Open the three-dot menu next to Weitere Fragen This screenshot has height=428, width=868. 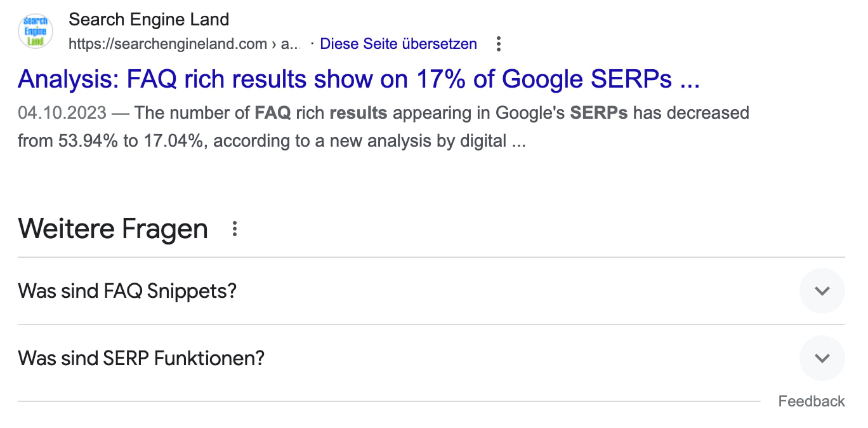point(234,229)
